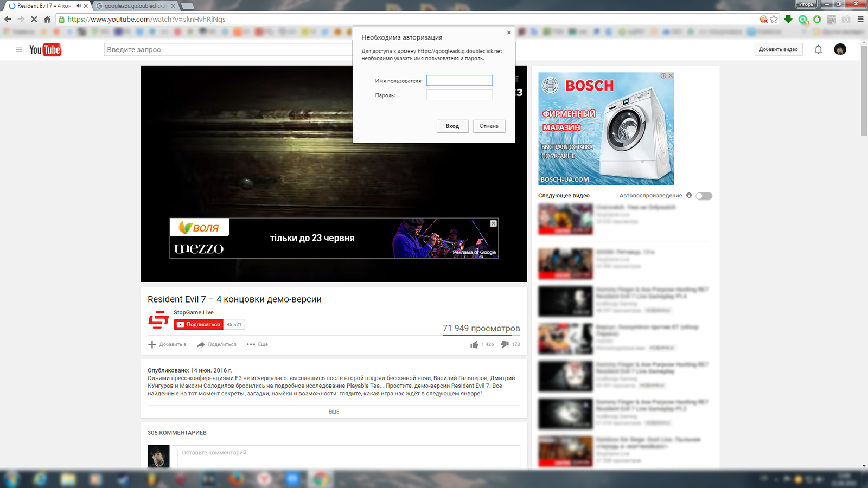Bookmark this page with the star icon
868x488 pixels.
click(774, 19)
